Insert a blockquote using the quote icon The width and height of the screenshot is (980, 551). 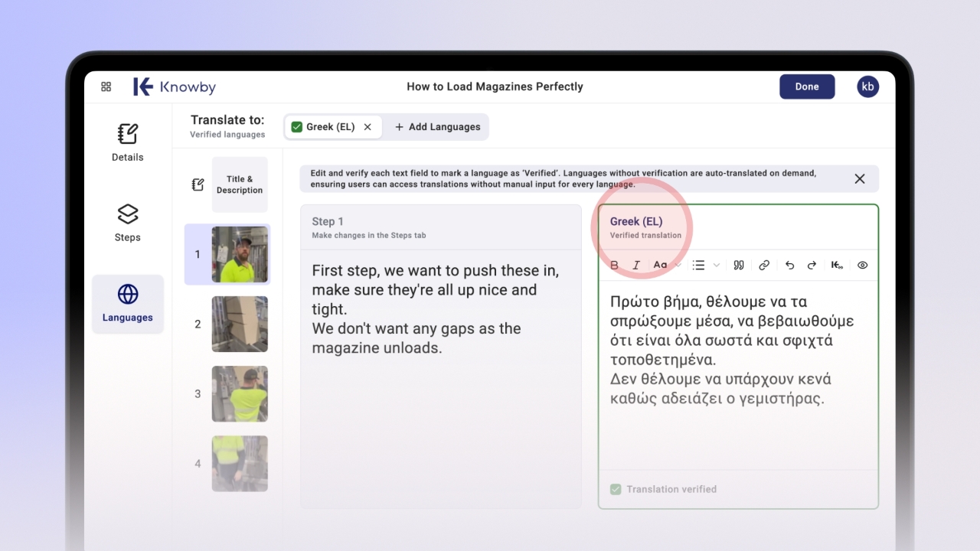739,266
